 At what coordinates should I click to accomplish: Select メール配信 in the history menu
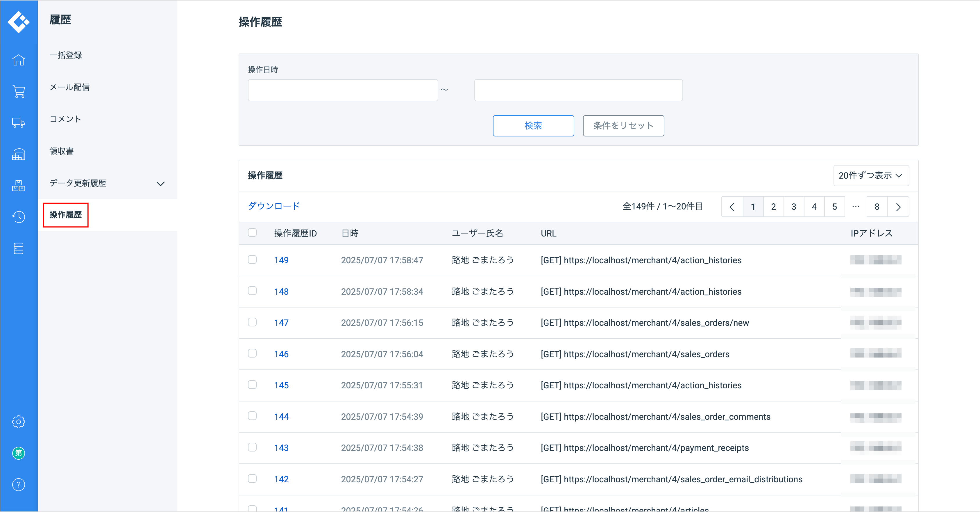(70, 87)
